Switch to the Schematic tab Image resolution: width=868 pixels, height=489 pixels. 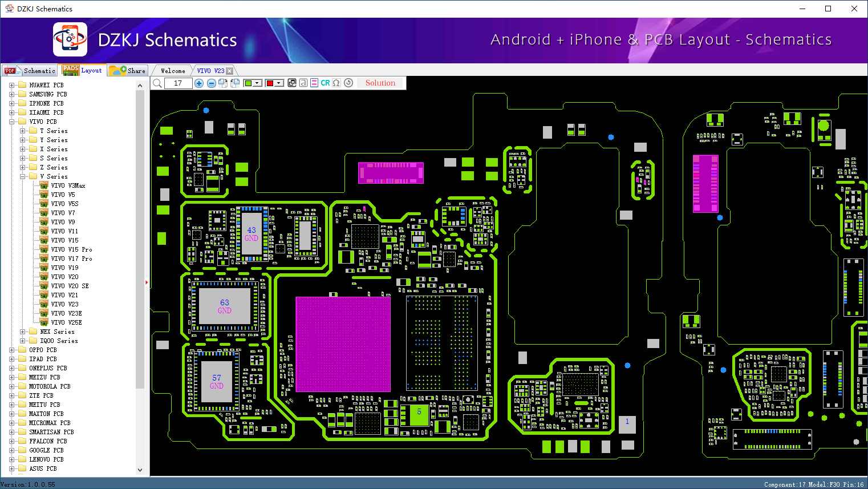30,71
